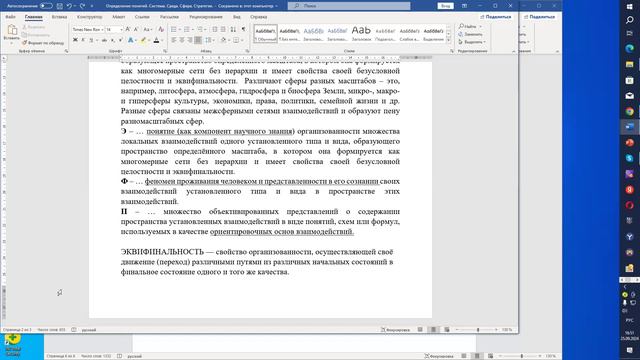This screenshot has width=640, height=360.
Task: Apply the font color button
Action: tap(156, 40)
